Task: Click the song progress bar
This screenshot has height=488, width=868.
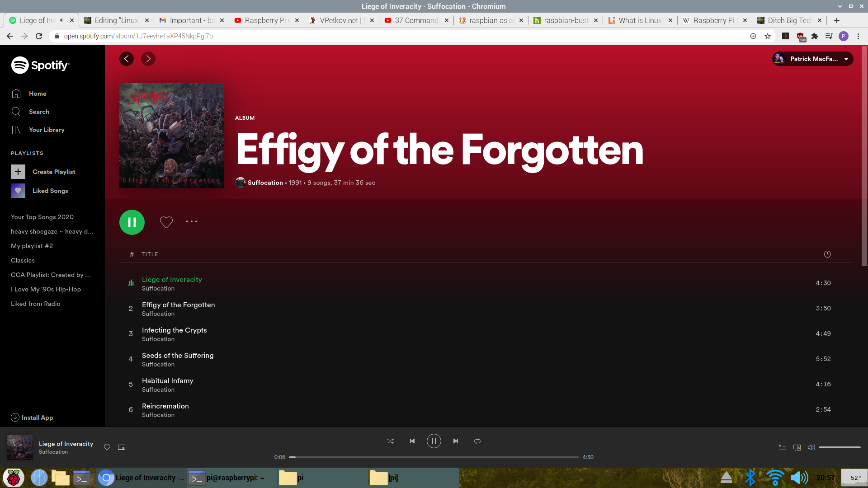Action: pyautogui.click(x=434, y=457)
